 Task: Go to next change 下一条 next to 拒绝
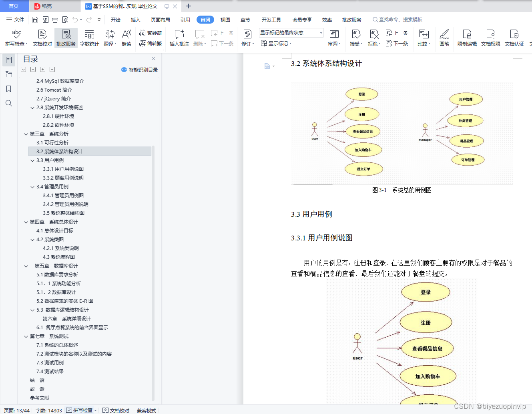pos(397,43)
